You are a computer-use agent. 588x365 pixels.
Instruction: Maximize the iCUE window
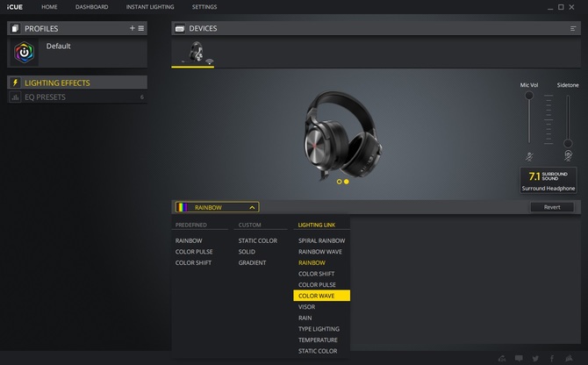[x=561, y=7]
